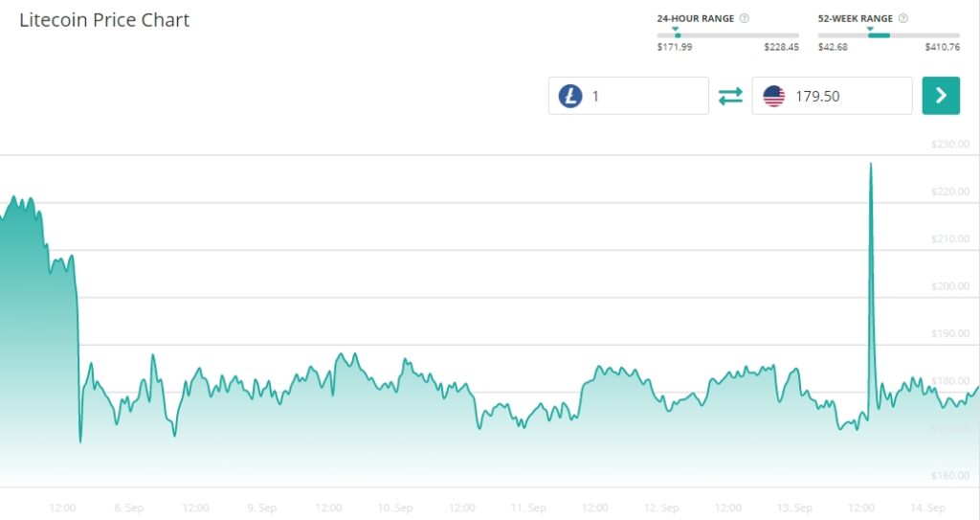Click the Litecoin Price Chart heading
The width and height of the screenshot is (980, 520).
coord(104,20)
